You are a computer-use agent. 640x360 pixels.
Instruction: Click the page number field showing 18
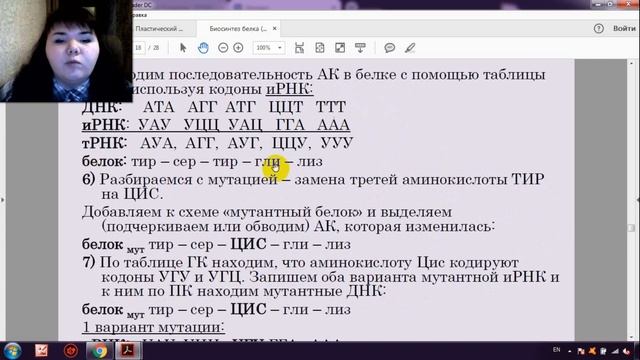click(x=138, y=48)
